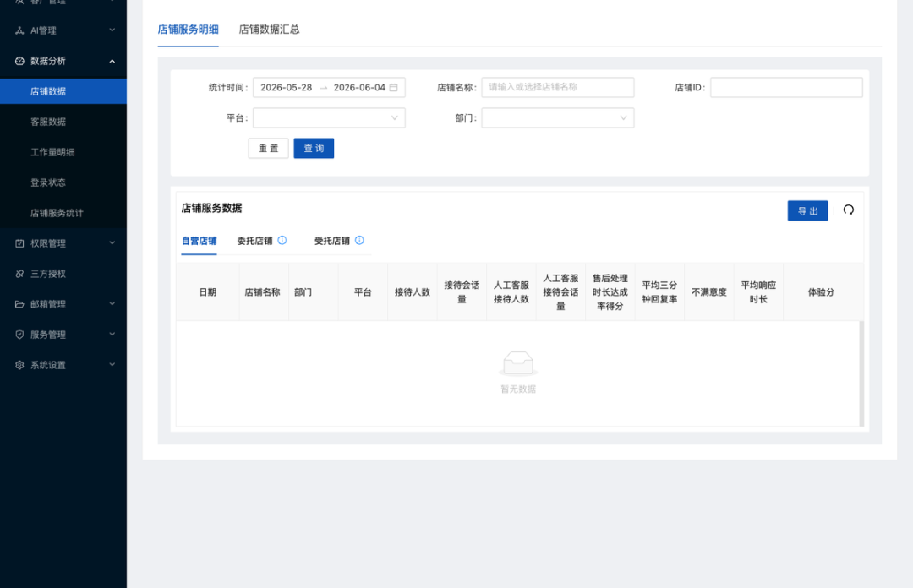Expand the 权限管理 menu chevron
The height and width of the screenshot is (588, 913).
click(x=112, y=242)
